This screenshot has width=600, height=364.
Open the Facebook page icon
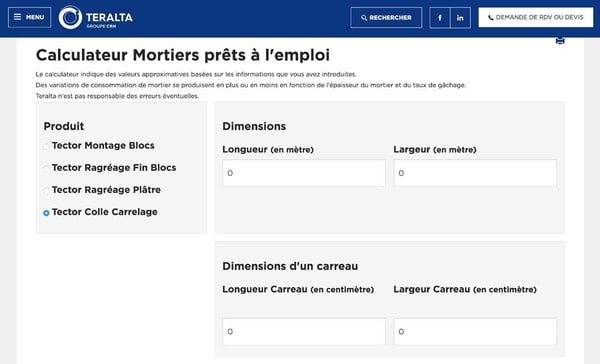pyautogui.click(x=440, y=18)
